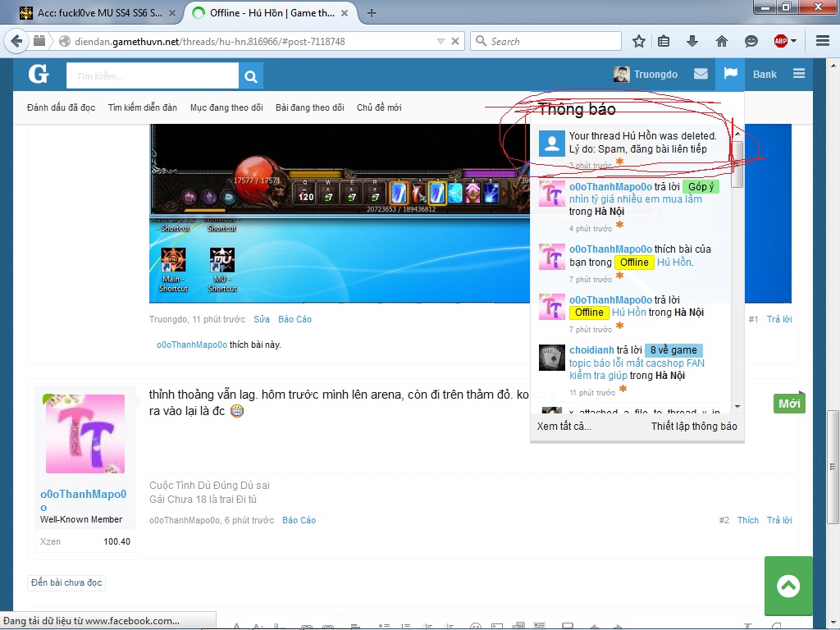The width and height of the screenshot is (840, 630).
Task: Open the downloads arrow icon
Action: 692,41
